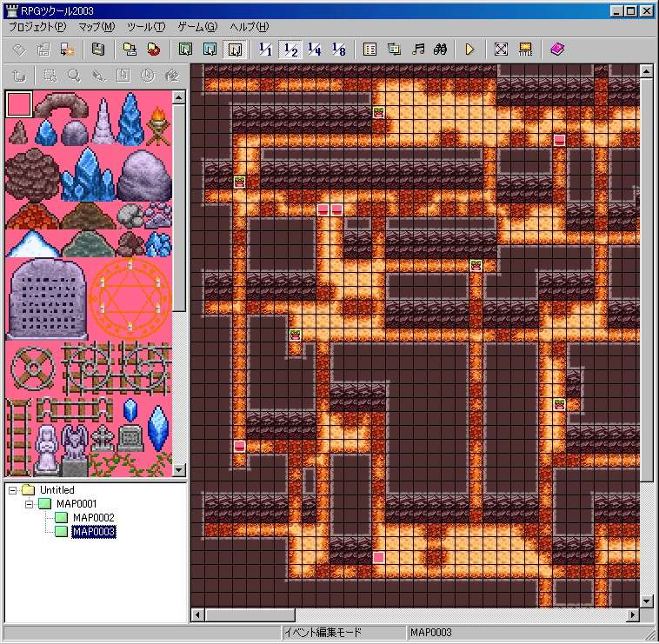Switch to Lower Layer editing mode
The width and height of the screenshot is (659, 644).
tap(185, 50)
